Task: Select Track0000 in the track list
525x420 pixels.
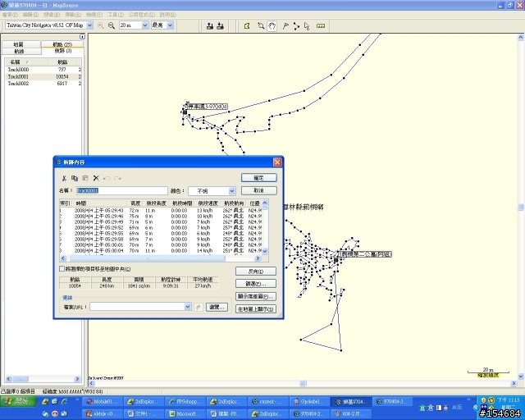Action: [43, 70]
